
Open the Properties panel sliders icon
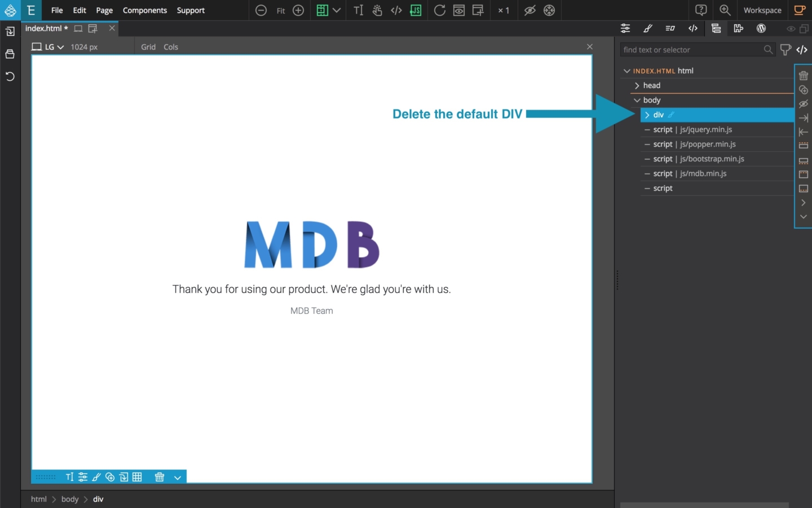[625, 28]
